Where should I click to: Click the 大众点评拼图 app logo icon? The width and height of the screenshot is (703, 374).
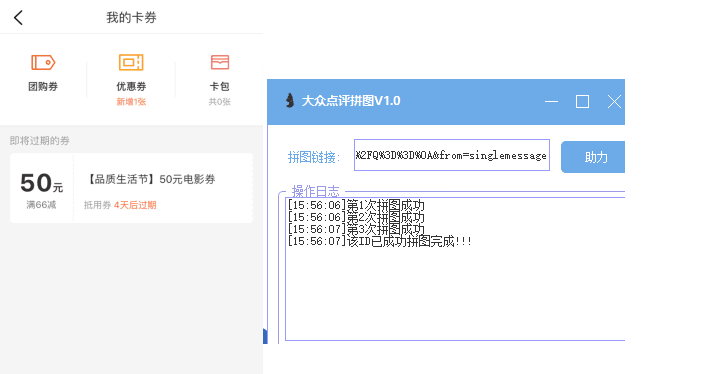(x=290, y=100)
